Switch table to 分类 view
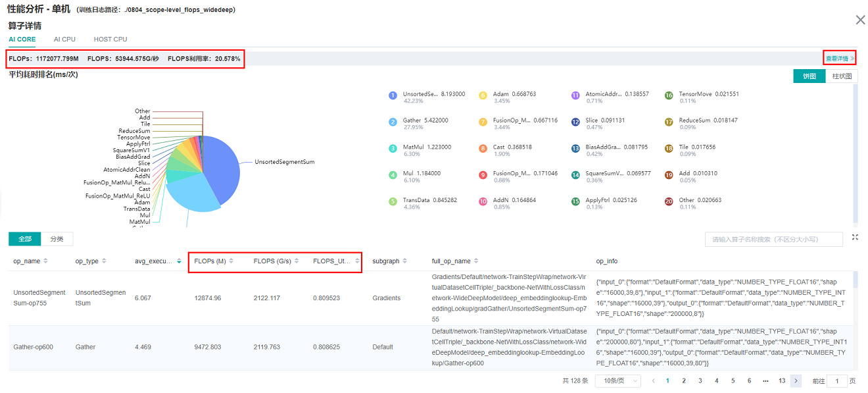The image size is (868, 393). (57, 239)
